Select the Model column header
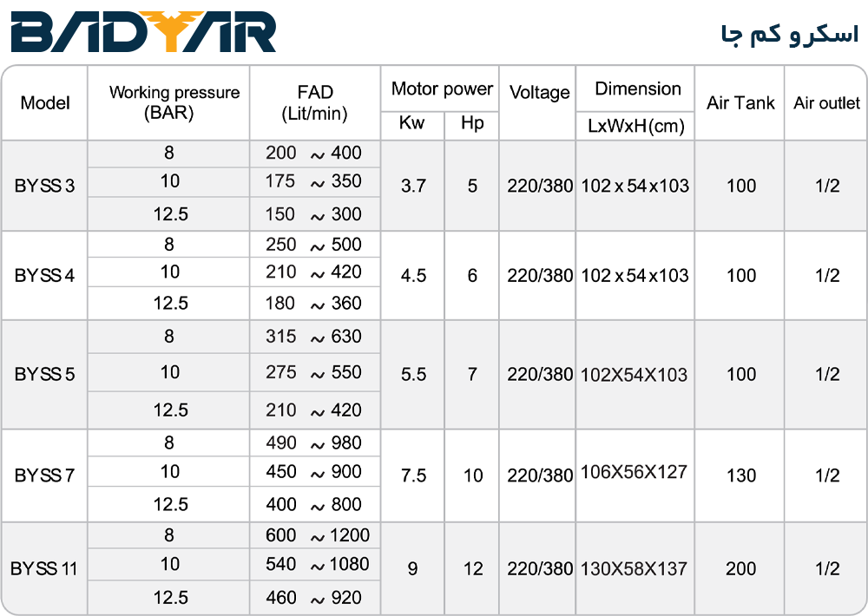The width and height of the screenshot is (868, 616). click(45, 103)
